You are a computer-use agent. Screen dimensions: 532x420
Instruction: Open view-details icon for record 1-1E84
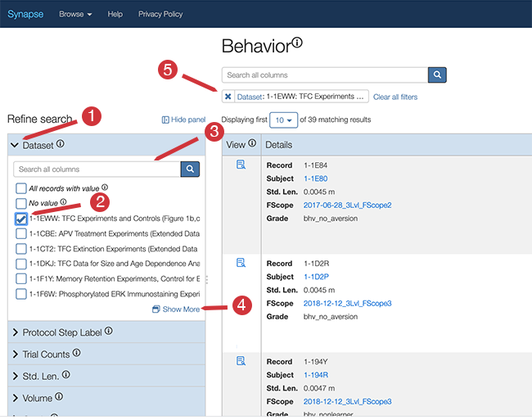pos(241,165)
